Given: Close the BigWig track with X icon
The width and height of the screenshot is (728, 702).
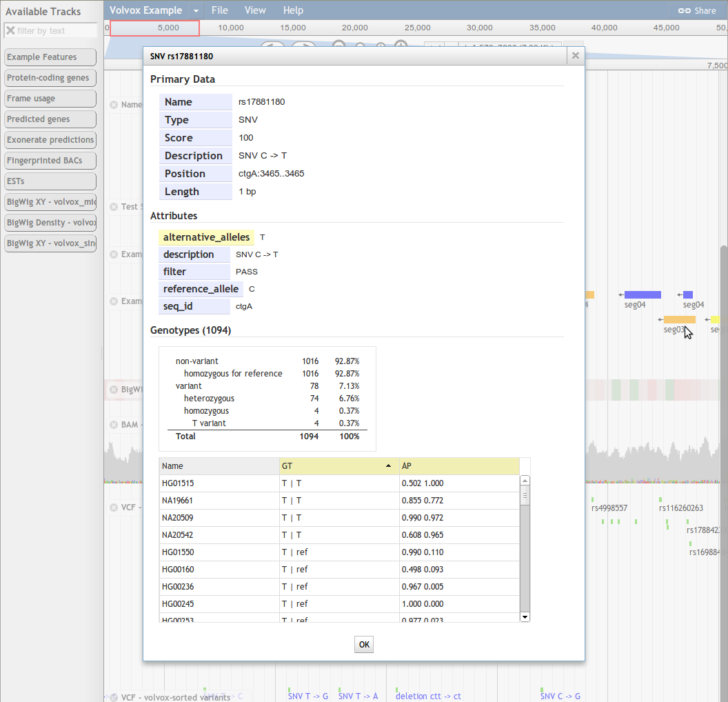Looking at the screenshot, I should coord(114,390).
